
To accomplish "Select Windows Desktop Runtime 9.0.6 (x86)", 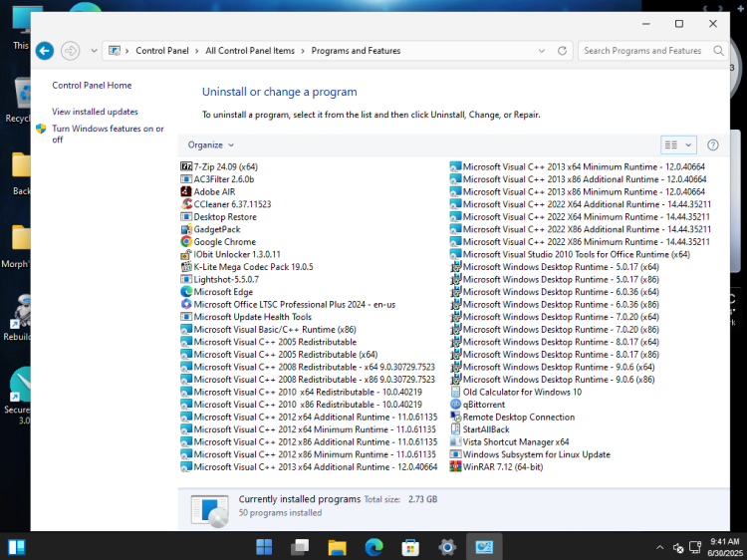I will (552, 380).
